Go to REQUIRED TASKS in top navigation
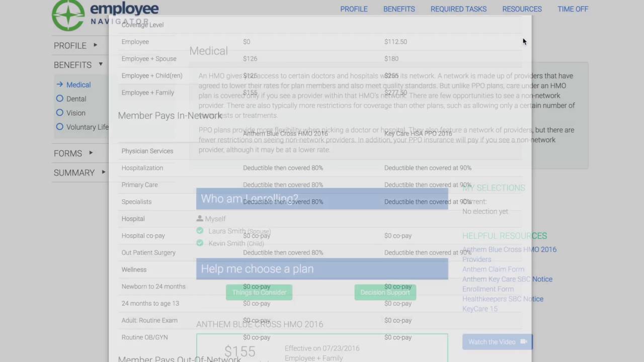The height and width of the screenshot is (362, 644). [458, 9]
